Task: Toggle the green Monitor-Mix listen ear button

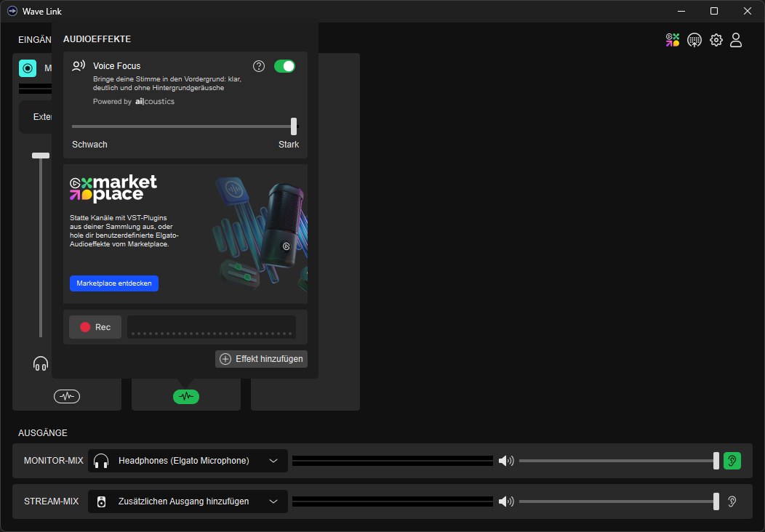Action: click(x=732, y=461)
